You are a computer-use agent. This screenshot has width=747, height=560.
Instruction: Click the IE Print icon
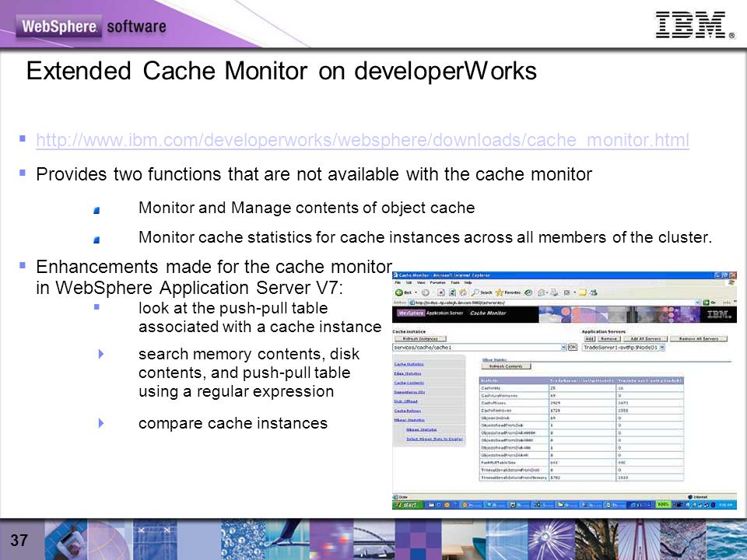554,292
